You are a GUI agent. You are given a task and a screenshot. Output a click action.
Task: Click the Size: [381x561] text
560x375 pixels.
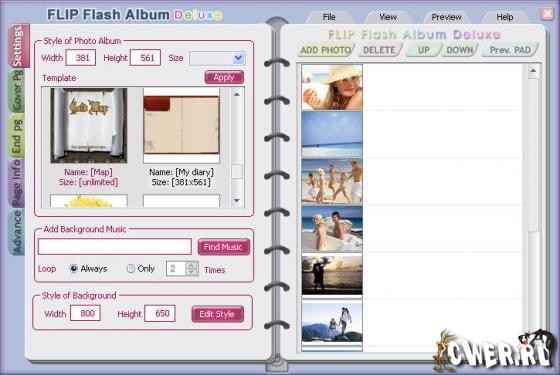181,182
